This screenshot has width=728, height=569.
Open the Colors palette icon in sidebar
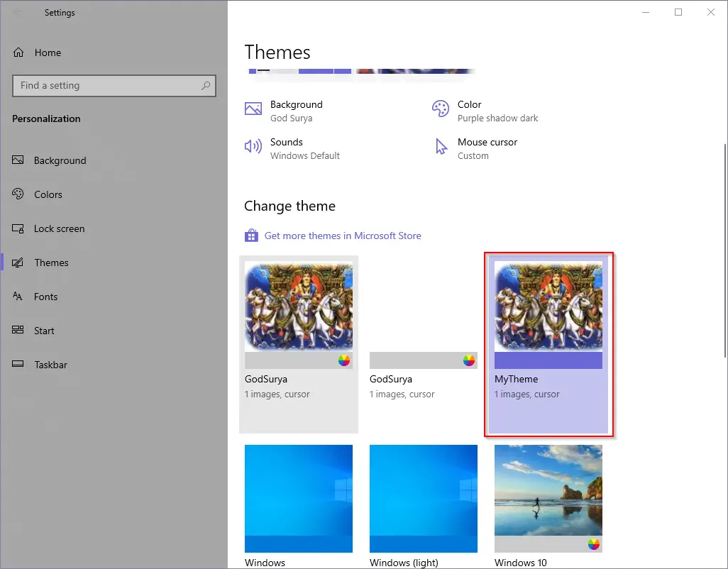(x=18, y=194)
